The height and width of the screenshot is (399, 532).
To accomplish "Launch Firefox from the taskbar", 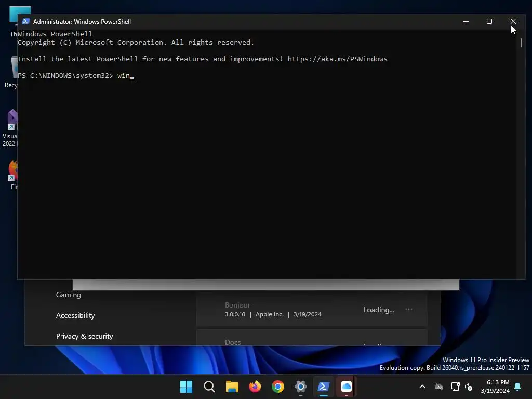I will click(x=255, y=387).
